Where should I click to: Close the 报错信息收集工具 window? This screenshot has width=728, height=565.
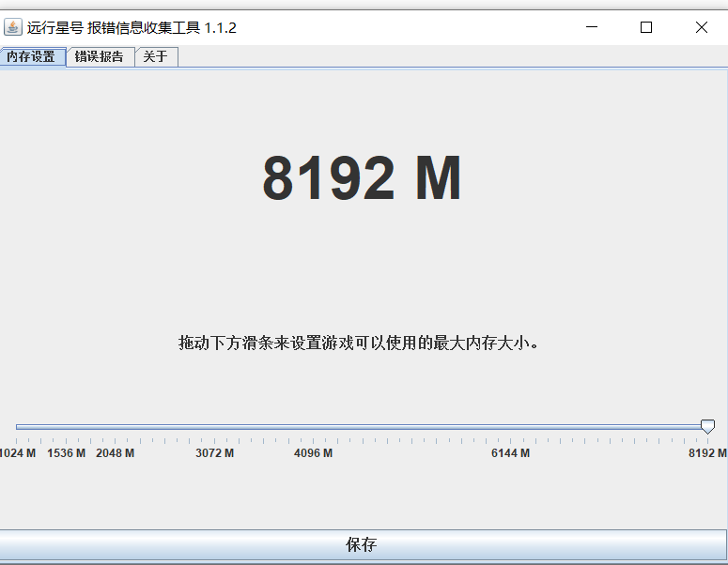(701, 27)
